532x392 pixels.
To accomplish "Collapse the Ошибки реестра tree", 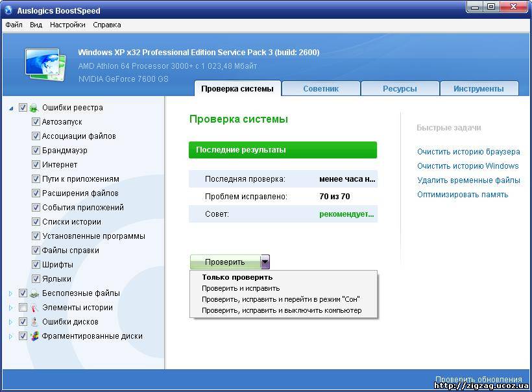I will pyautogui.click(x=11, y=108).
